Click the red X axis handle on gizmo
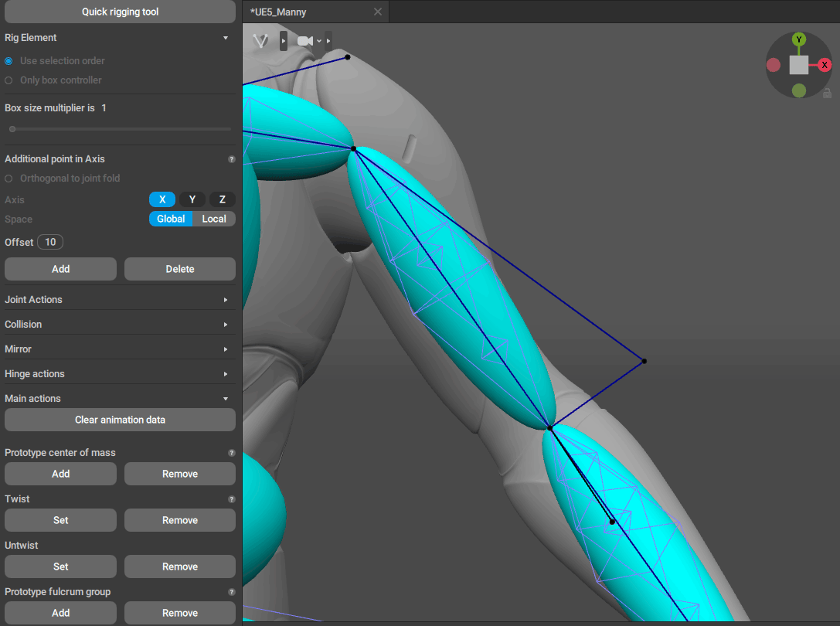This screenshot has width=840, height=626. pyautogui.click(x=825, y=65)
